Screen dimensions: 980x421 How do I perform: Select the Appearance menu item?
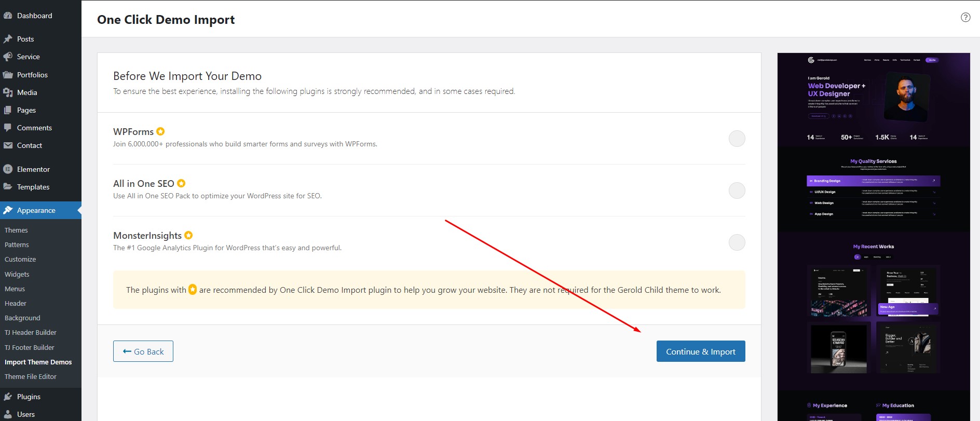[40, 210]
